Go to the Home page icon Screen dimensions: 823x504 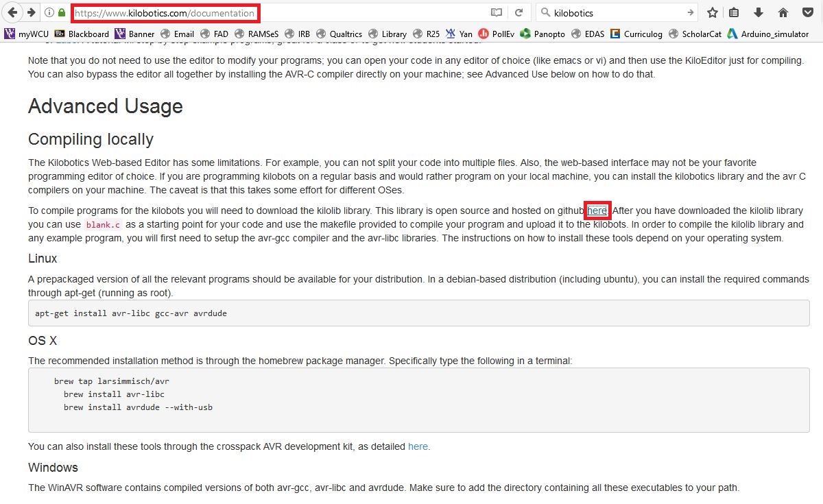pos(783,13)
